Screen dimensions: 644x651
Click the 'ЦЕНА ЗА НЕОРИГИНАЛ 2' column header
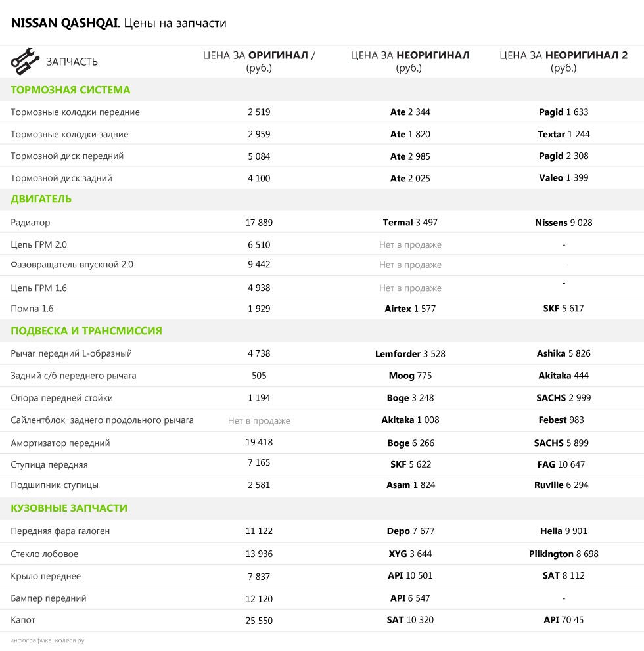pos(563,61)
